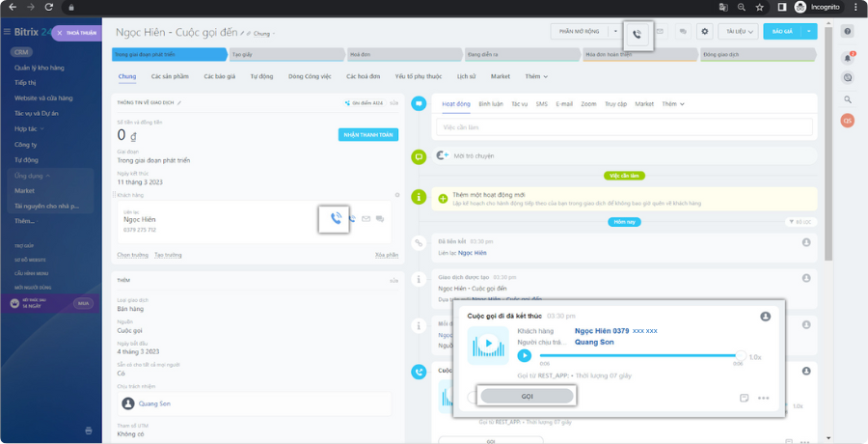The height and width of the screenshot is (444, 868).
Task: Open the settings gear icon
Action: pyautogui.click(x=705, y=32)
